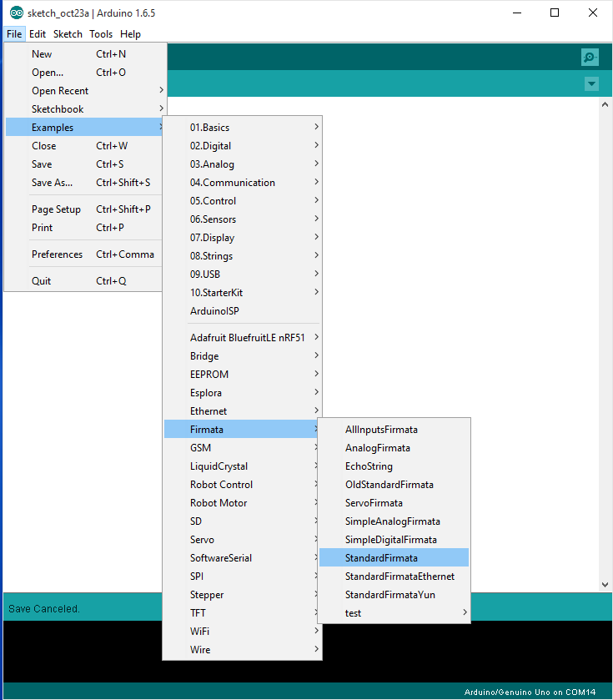Open the Edit menu
613x700 pixels.
pyautogui.click(x=38, y=34)
